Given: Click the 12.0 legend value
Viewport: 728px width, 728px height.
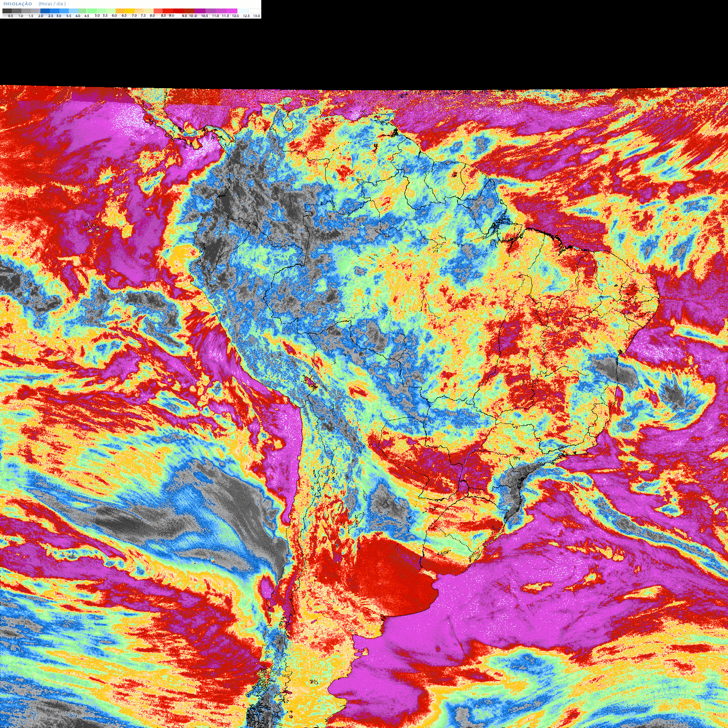Looking at the screenshot, I should coord(235,16).
